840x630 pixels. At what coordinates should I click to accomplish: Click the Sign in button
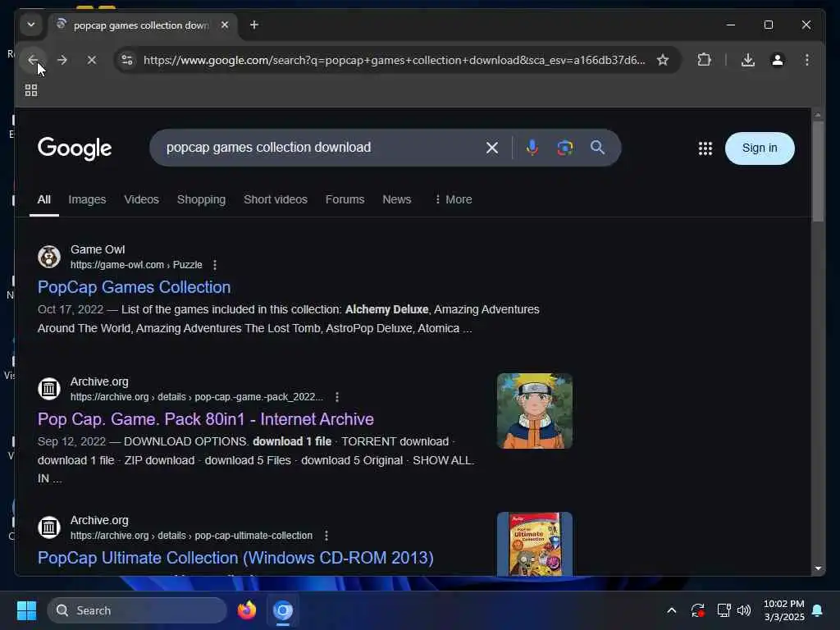(759, 148)
